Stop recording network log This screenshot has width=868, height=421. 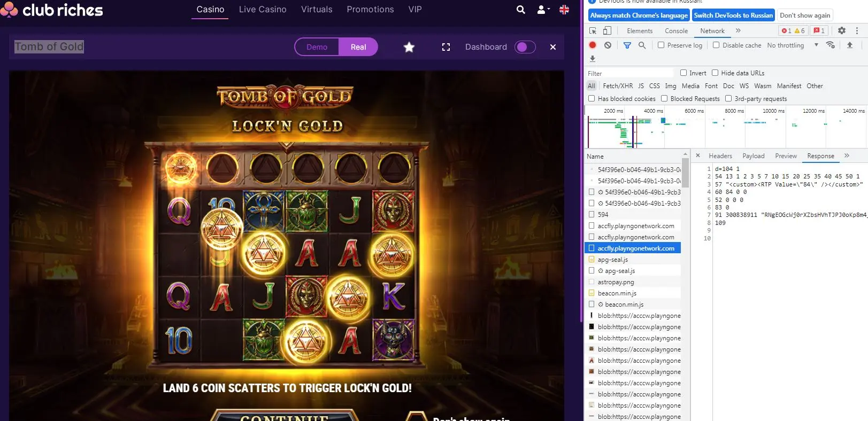(593, 45)
